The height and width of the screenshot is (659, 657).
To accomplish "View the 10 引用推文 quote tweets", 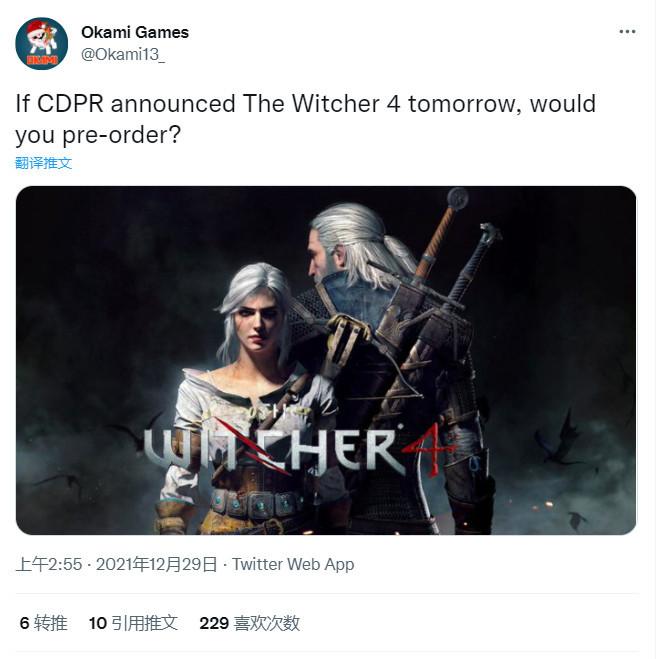I will (x=133, y=623).
